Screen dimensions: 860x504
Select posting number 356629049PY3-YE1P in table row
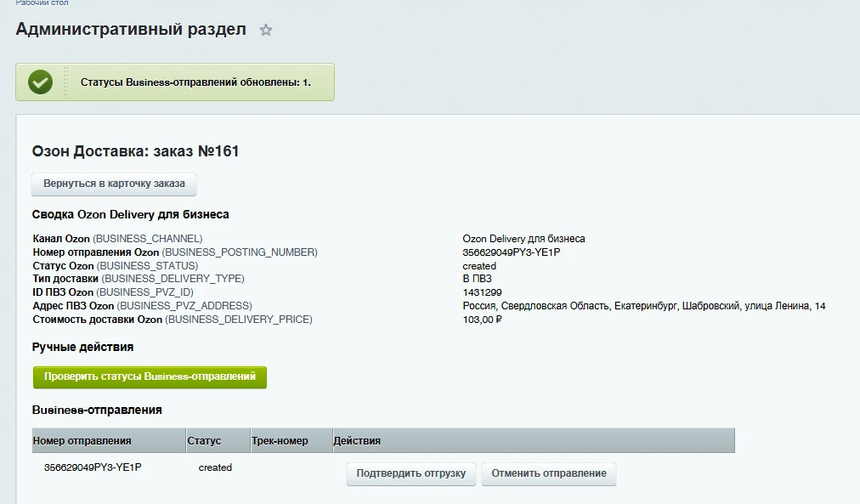tap(93, 467)
